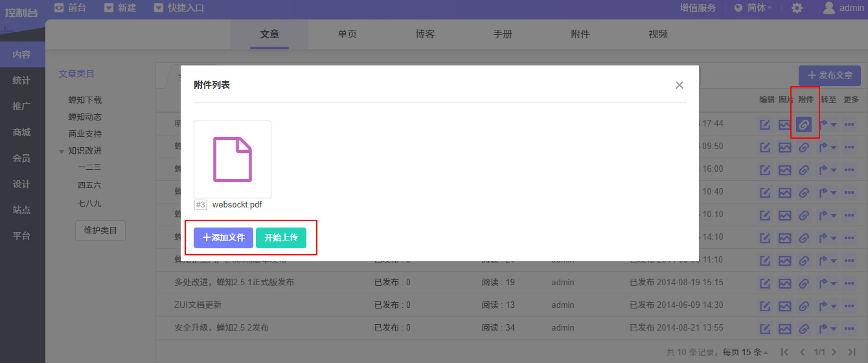Screen dimensions: 868x363
Task: Open the websockt.pdf file thumbnail
Action: point(232,159)
